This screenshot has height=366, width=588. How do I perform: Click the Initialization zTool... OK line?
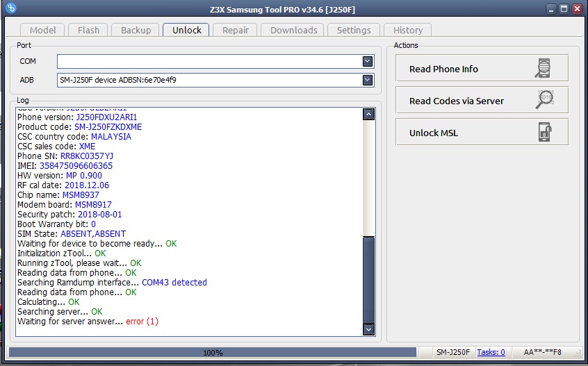[62, 253]
